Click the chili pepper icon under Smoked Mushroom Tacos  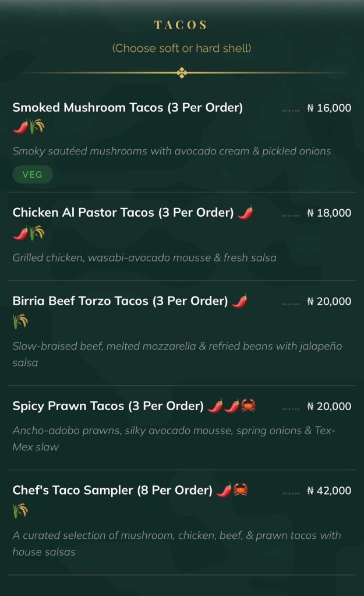click(20, 125)
